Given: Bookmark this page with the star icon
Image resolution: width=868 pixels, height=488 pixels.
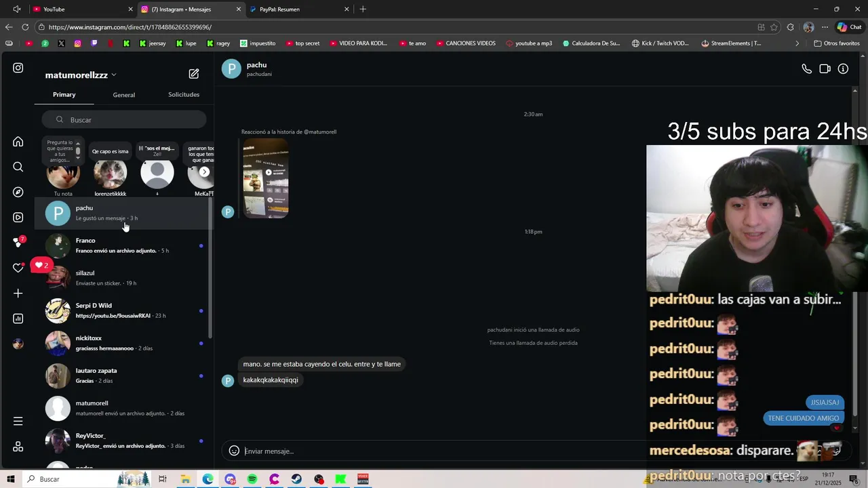Looking at the screenshot, I should [774, 27].
